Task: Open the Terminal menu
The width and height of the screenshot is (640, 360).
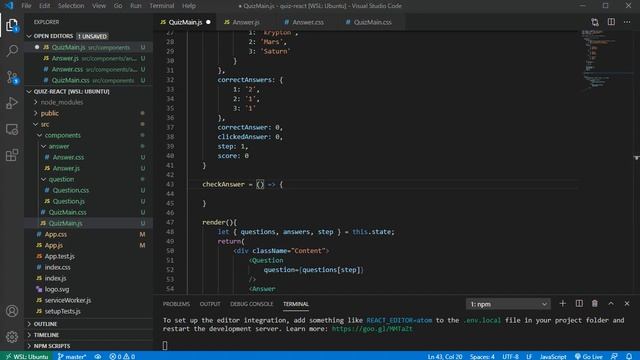Action: [x=162, y=6]
